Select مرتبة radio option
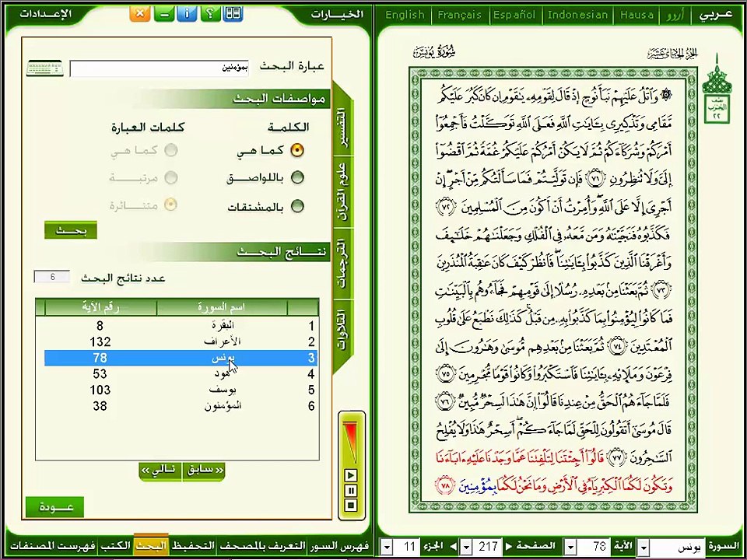The height and width of the screenshot is (560, 747). 170,178
